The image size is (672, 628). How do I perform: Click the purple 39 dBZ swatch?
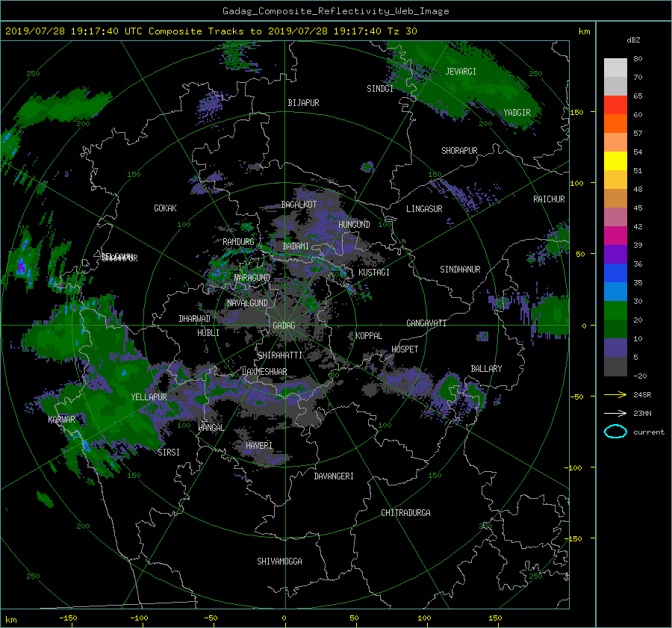tap(615, 254)
